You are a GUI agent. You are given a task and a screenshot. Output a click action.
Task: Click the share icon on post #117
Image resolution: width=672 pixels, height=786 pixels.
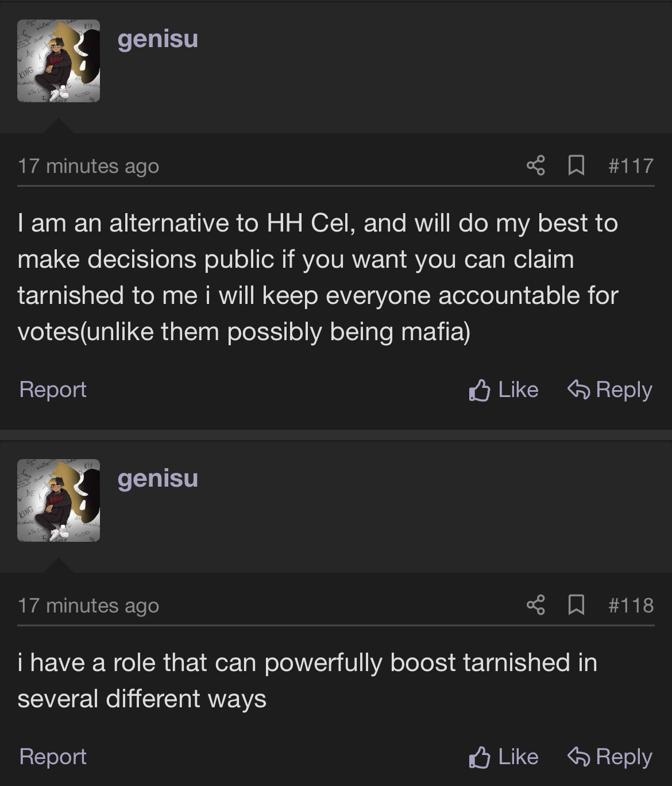pyautogui.click(x=535, y=165)
